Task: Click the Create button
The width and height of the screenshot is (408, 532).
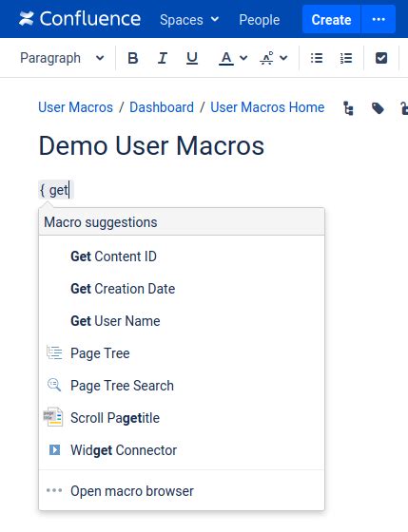Action: click(x=331, y=19)
